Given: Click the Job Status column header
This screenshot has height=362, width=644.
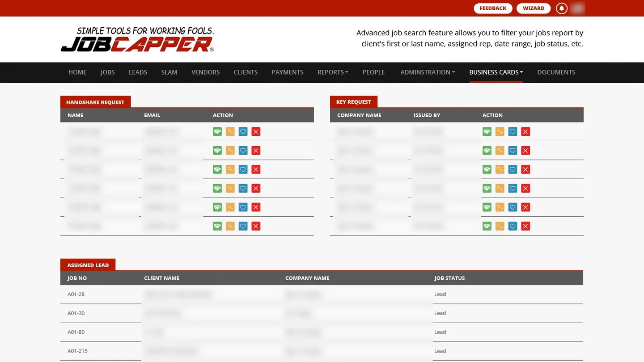Looking at the screenshot, I should 449,278.
